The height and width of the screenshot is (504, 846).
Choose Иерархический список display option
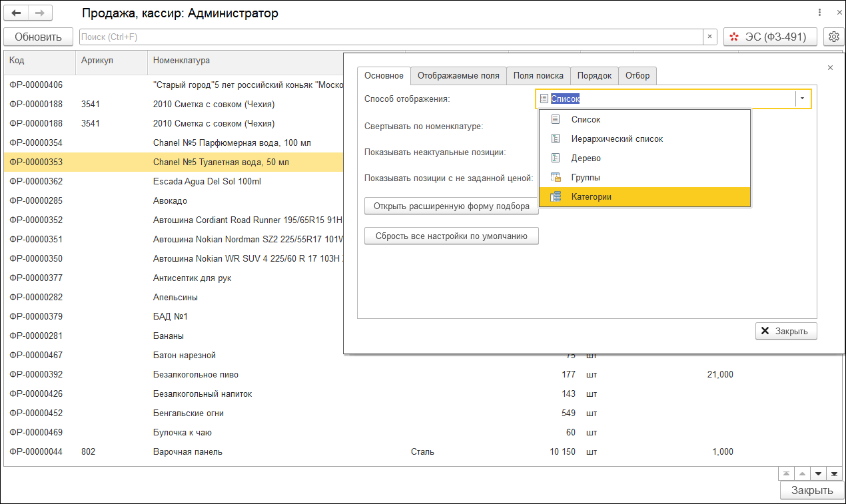[617, 139]
